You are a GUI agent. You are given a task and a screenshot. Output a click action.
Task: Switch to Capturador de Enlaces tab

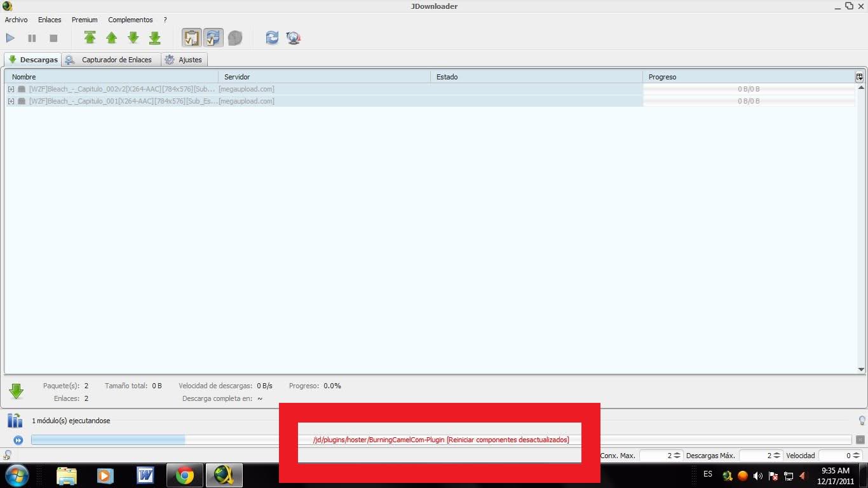pos(111,60)
